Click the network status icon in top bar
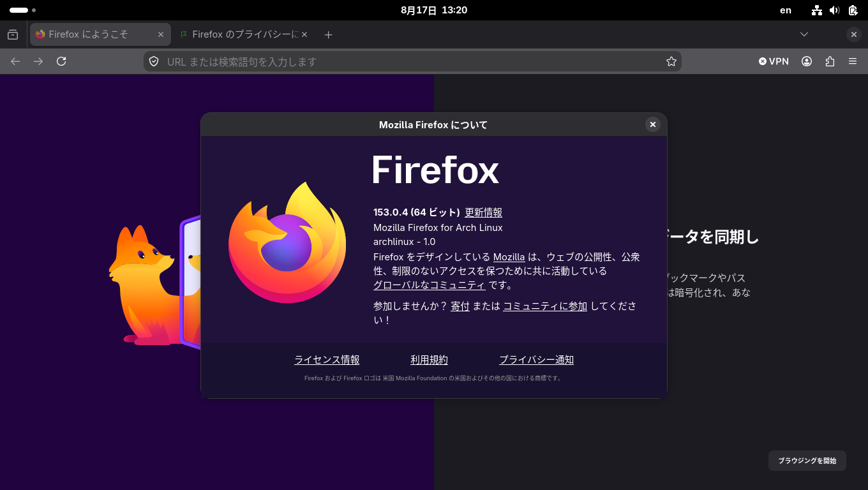The image size is (868, 490). coord(817,10)
